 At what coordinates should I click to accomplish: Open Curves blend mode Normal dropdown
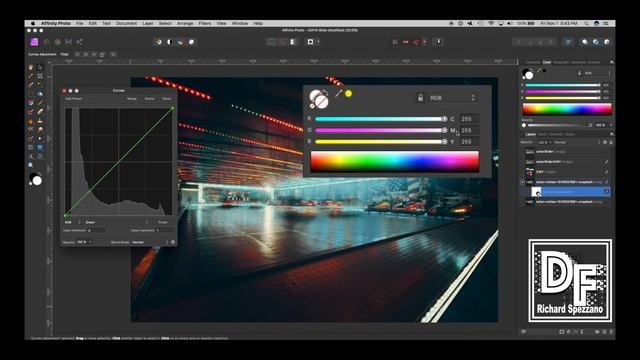coord(150,242)
